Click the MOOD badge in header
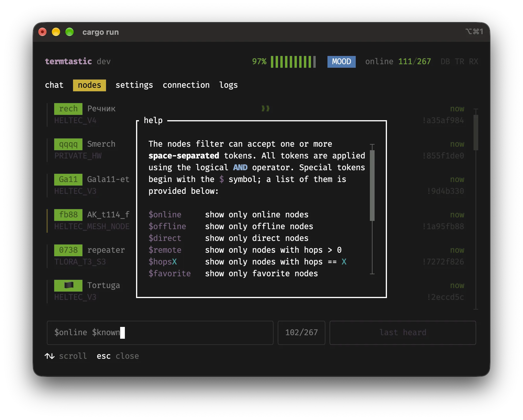Image resolution: width=523 pixels, height=420 pixels. [342, 62]
